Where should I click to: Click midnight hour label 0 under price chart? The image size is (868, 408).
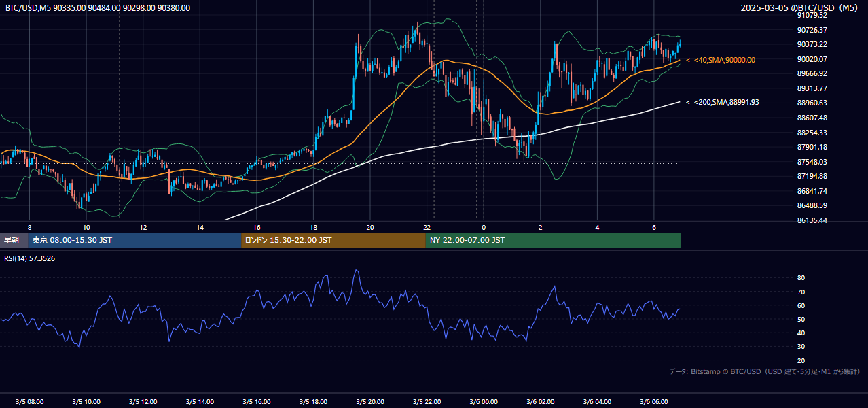click(484, 227)
